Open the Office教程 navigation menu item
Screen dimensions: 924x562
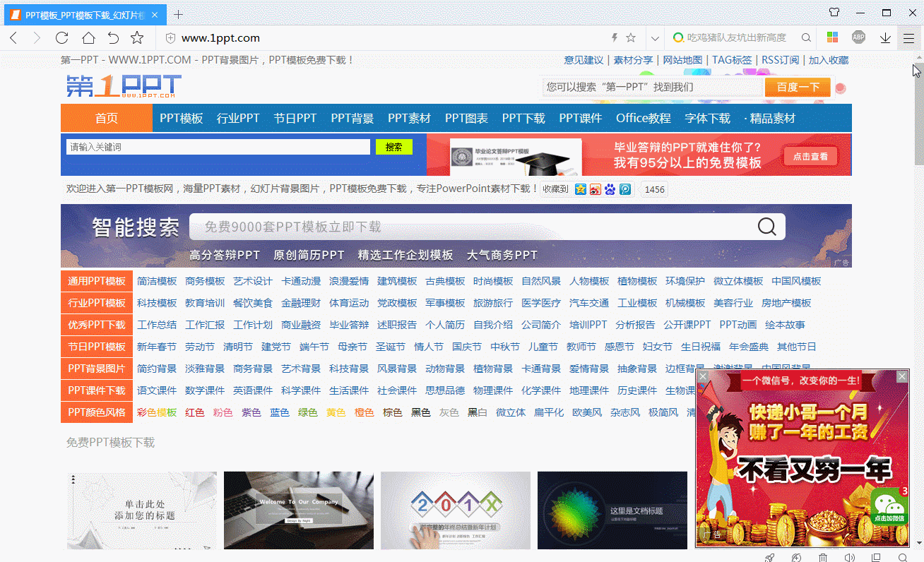pos(643,119)
